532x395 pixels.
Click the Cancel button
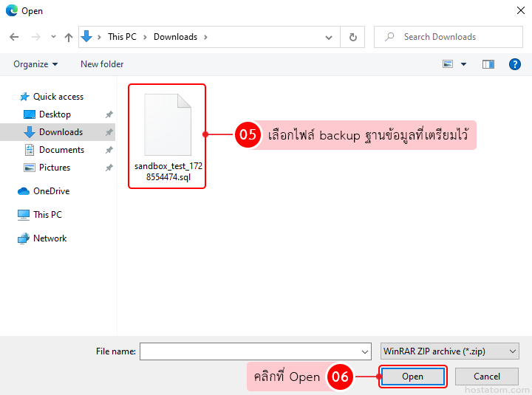pos(487,377)
